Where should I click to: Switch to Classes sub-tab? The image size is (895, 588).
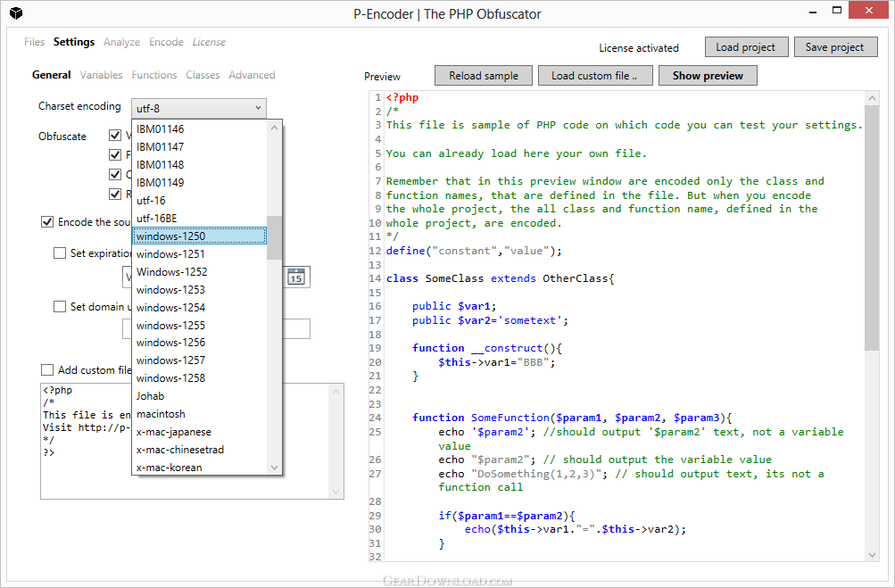(x=203, y=75)
